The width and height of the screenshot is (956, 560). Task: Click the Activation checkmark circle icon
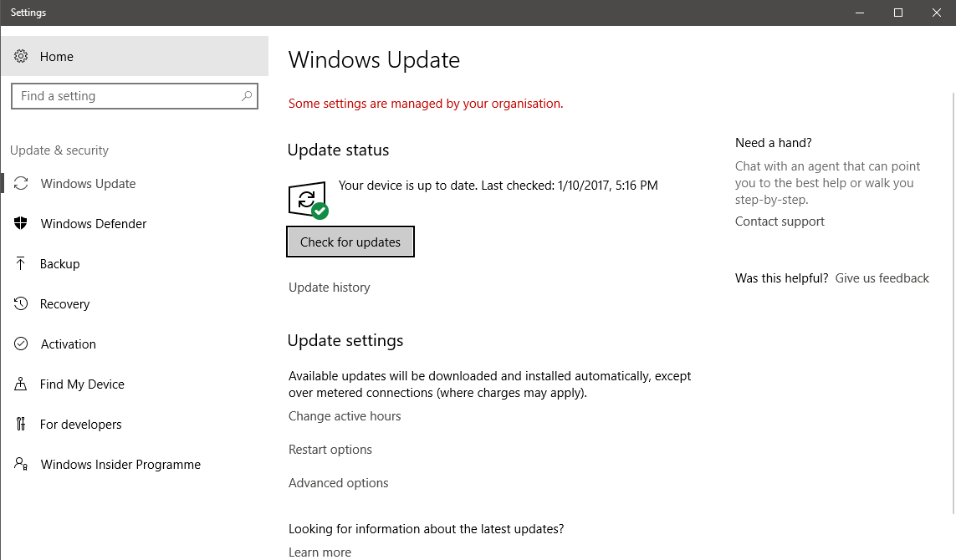[21, 344]
